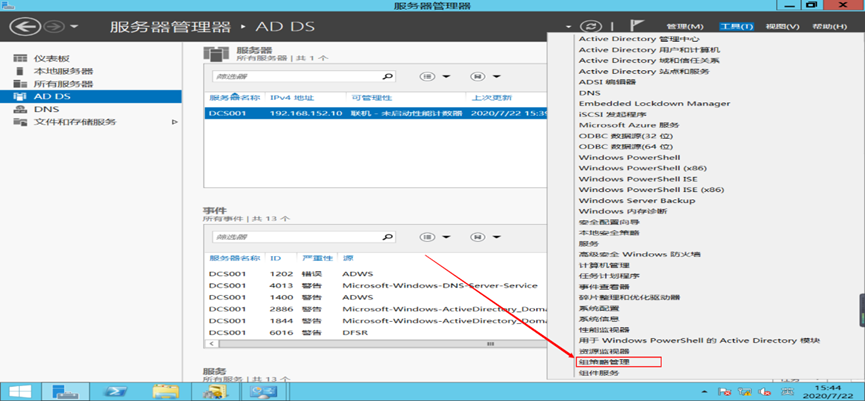Click the servers filter text box
This screenshot has height=401, width=865.
click(x=297, y=77)
